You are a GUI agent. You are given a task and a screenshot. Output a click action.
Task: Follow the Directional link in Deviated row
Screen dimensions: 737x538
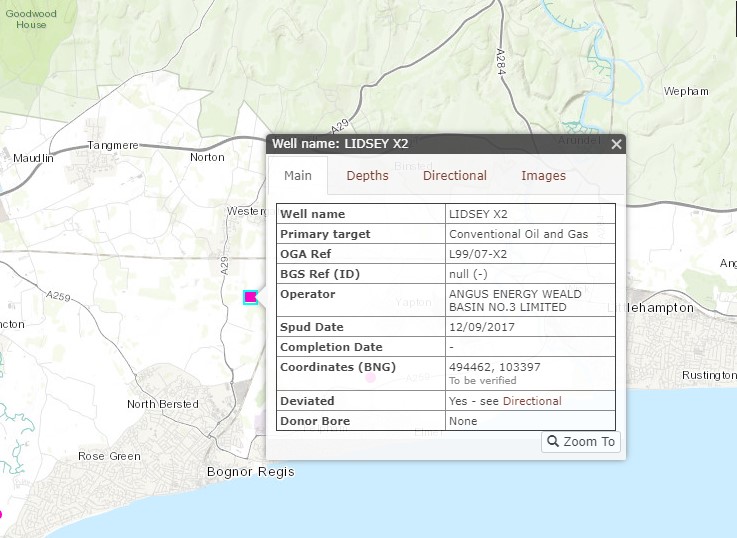point(532,401)
